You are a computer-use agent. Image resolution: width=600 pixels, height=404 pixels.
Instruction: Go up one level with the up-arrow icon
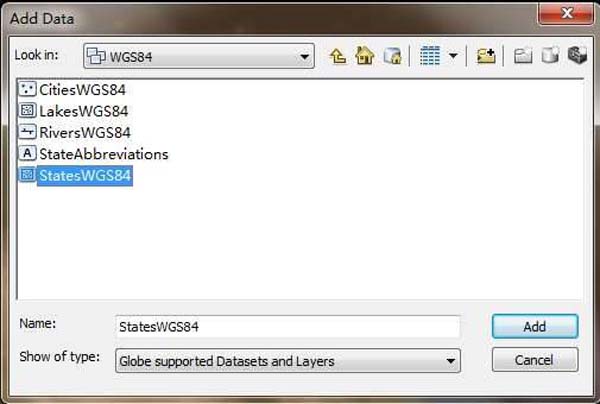click(x=338, y=56)
